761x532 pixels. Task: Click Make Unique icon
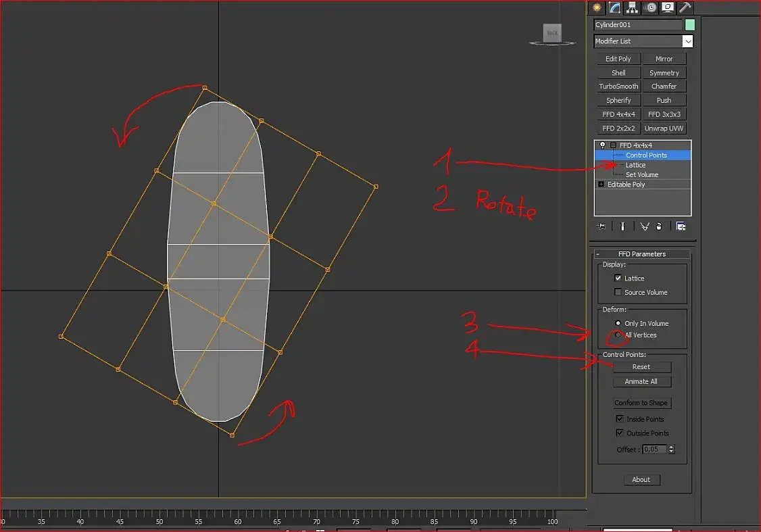pyautogui.click(x=645, y=226)
